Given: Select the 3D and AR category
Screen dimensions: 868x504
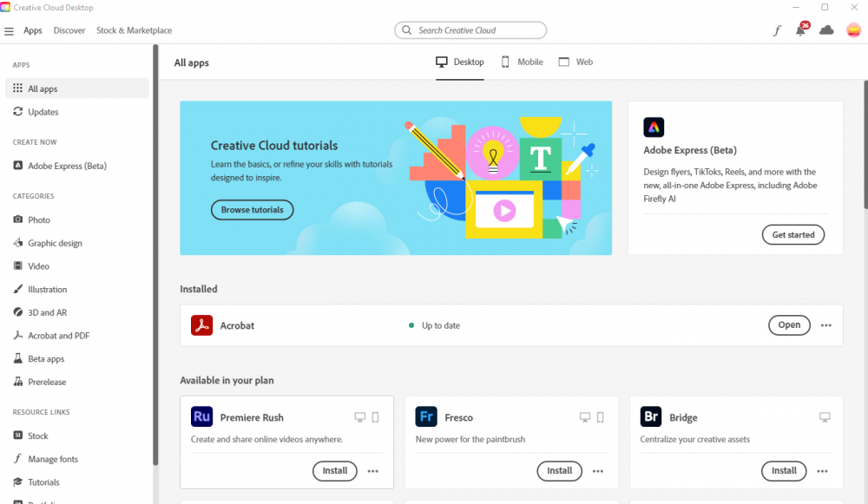Looking at the screenshot, I should pyautogui.click(x=77, y=312).
